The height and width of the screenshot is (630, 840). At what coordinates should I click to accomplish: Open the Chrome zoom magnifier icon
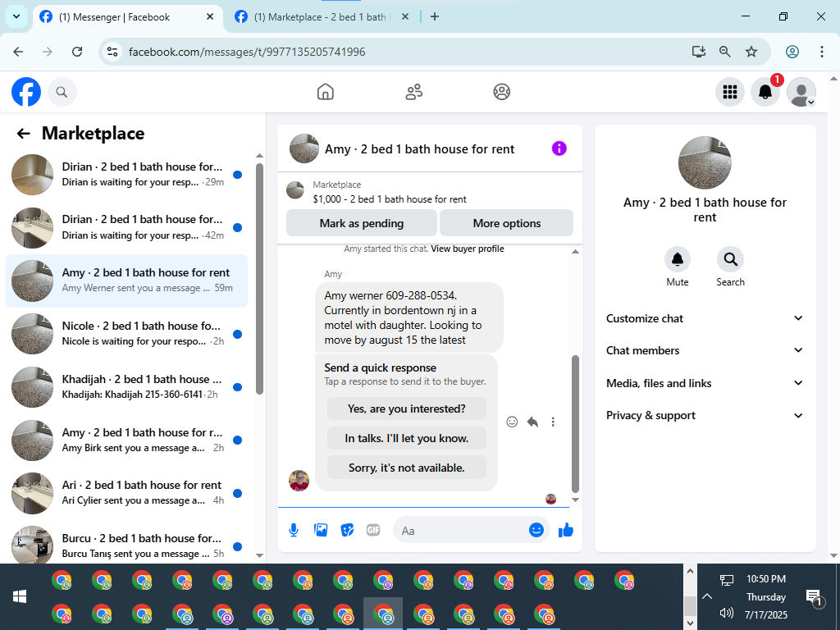tap(724, 52)
